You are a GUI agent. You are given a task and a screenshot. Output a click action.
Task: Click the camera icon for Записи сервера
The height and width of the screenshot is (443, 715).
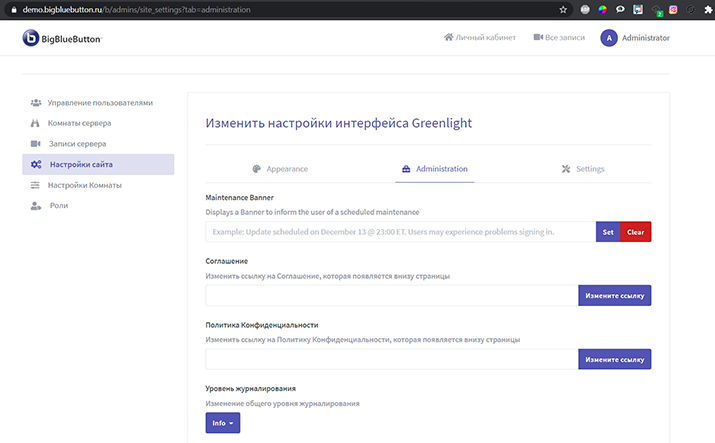36,144
